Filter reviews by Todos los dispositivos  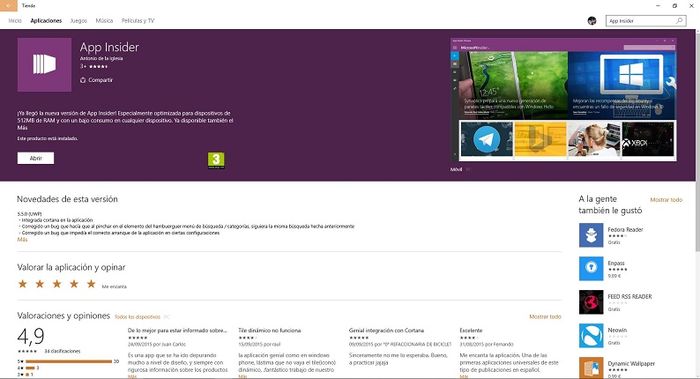(x=138, y=317)
